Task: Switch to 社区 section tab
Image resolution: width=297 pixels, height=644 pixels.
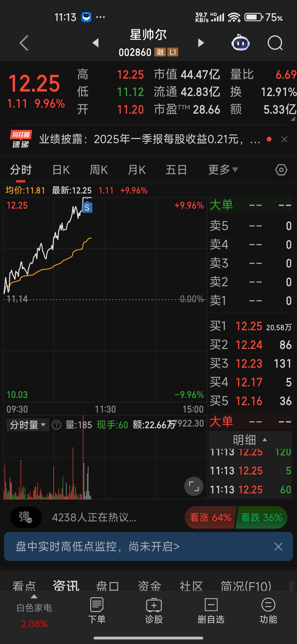Action: pos(191,586)
